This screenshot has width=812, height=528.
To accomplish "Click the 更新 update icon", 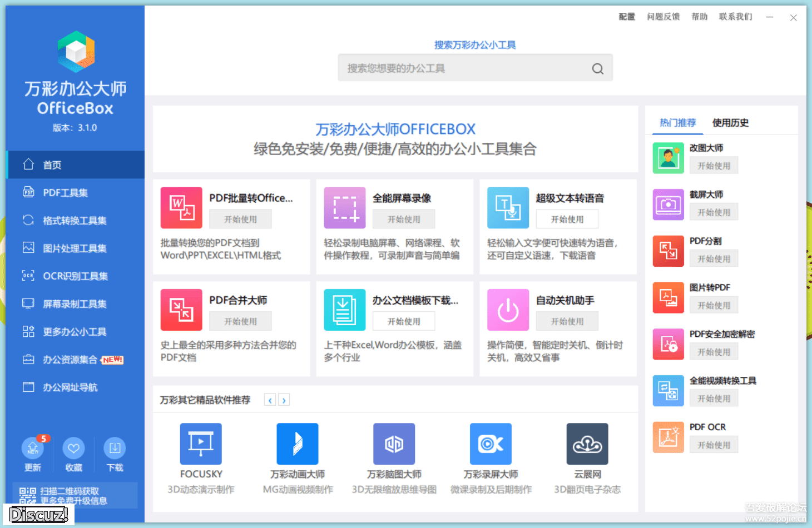I will click(33, 448).
